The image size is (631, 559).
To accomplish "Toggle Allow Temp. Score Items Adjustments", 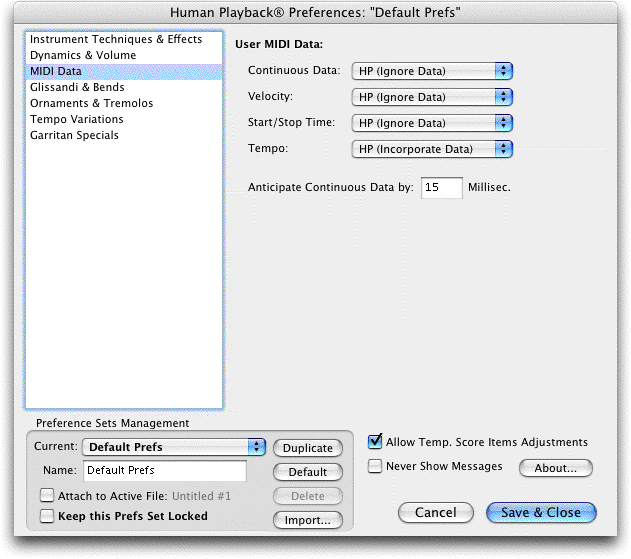I will [375, 442].
